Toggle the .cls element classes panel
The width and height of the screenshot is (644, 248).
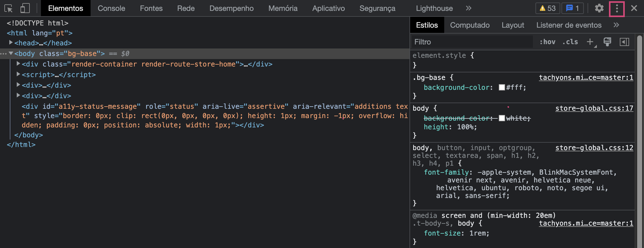pyautogui.click(x=570, y=42)
